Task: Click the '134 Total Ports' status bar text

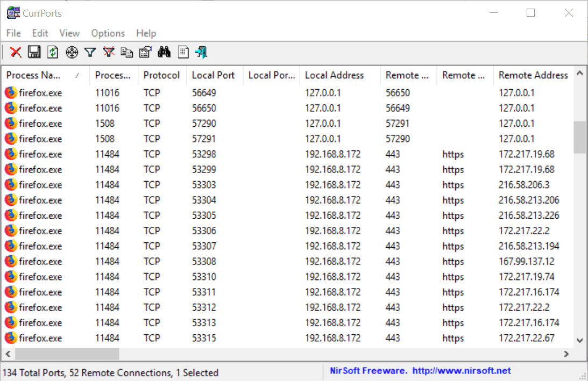Action: pos(34,373)
